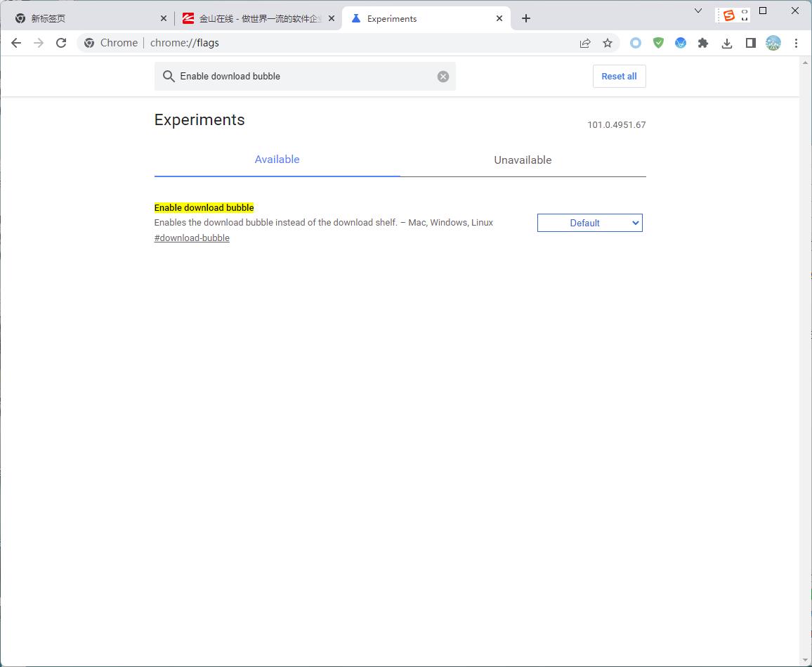Viewport: 812px width, 667px height.
Task: Switch to the 新标签页 browser tab
Action: coord(84,19)
